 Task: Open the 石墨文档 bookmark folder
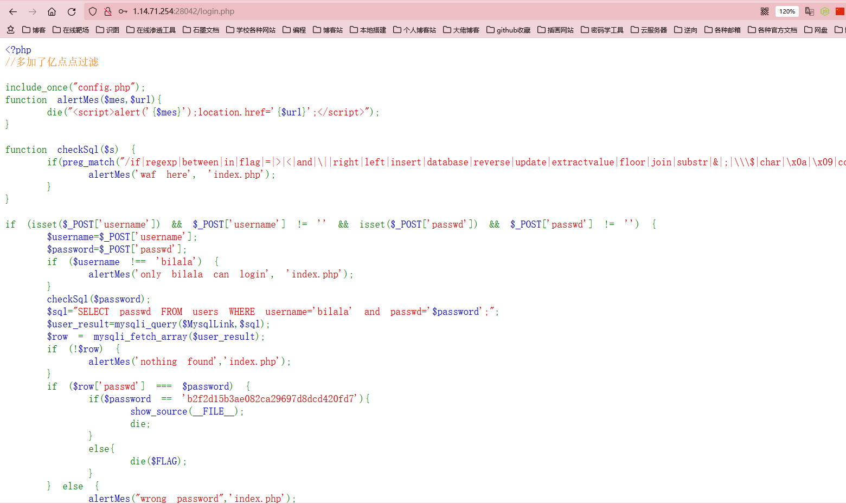click(201, 30)
